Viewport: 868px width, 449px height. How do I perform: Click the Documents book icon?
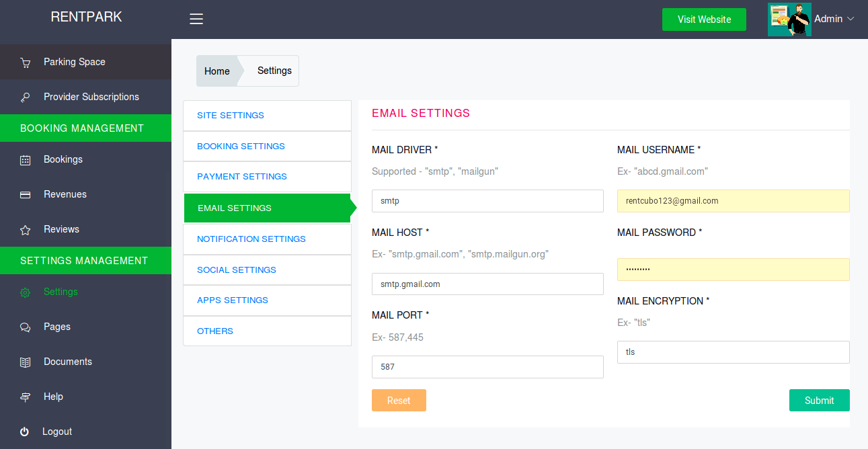(26, 362)
